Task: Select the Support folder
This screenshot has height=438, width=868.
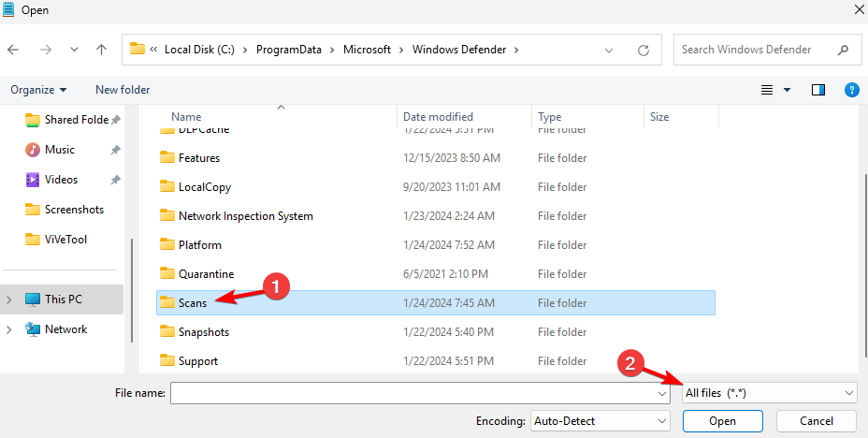Action: (436, 361)
